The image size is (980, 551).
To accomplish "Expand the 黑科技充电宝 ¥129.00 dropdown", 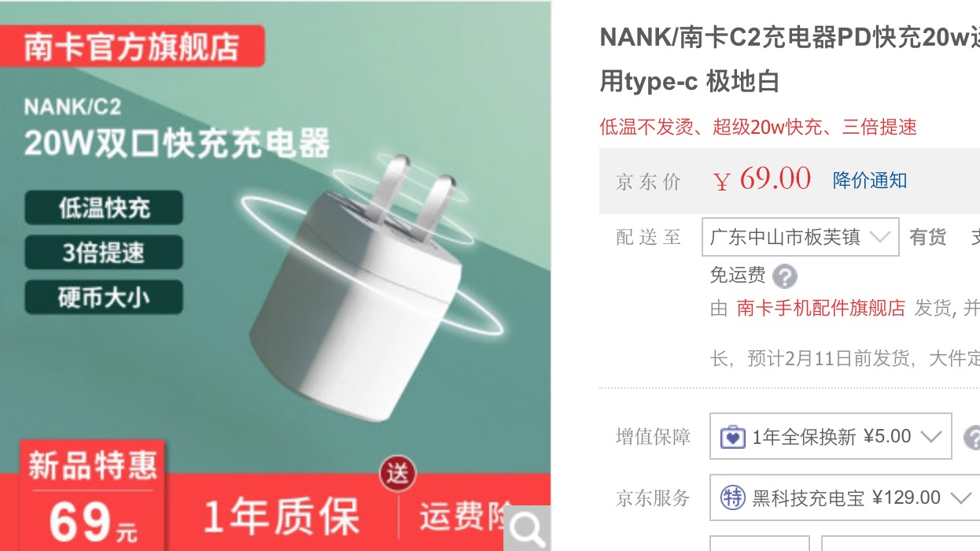I will (845, 497).
